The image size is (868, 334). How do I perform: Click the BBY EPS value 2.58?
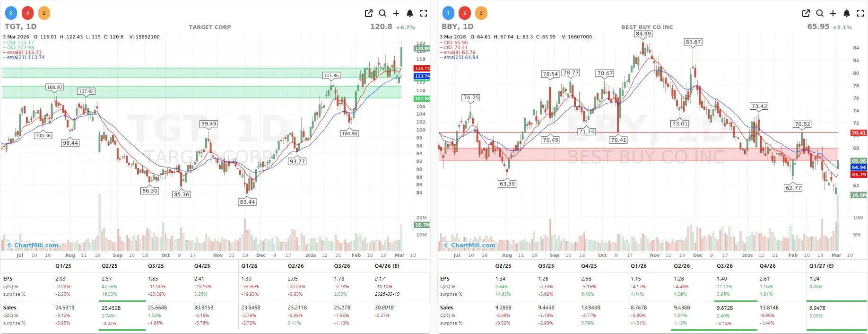point(586,279)
